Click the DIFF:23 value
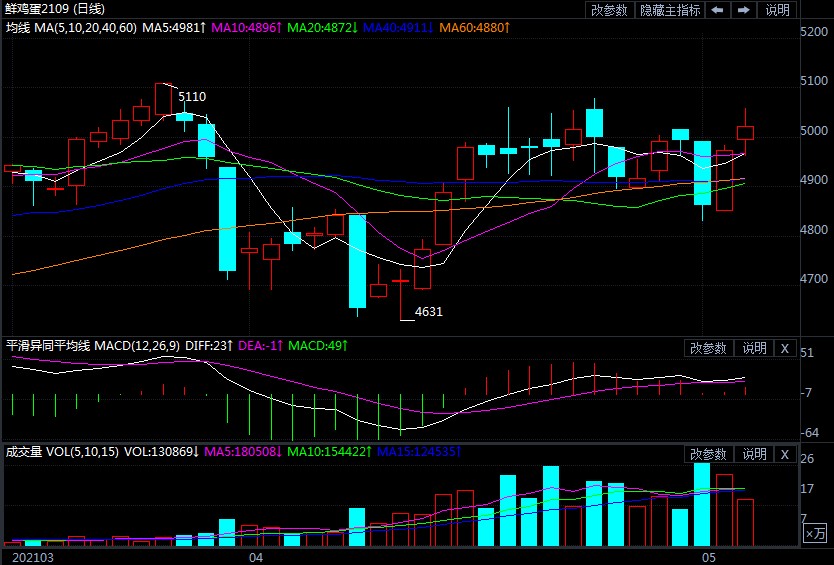Image resolution: width=834 pixels, height=565 pixels. tap(208, 346)
